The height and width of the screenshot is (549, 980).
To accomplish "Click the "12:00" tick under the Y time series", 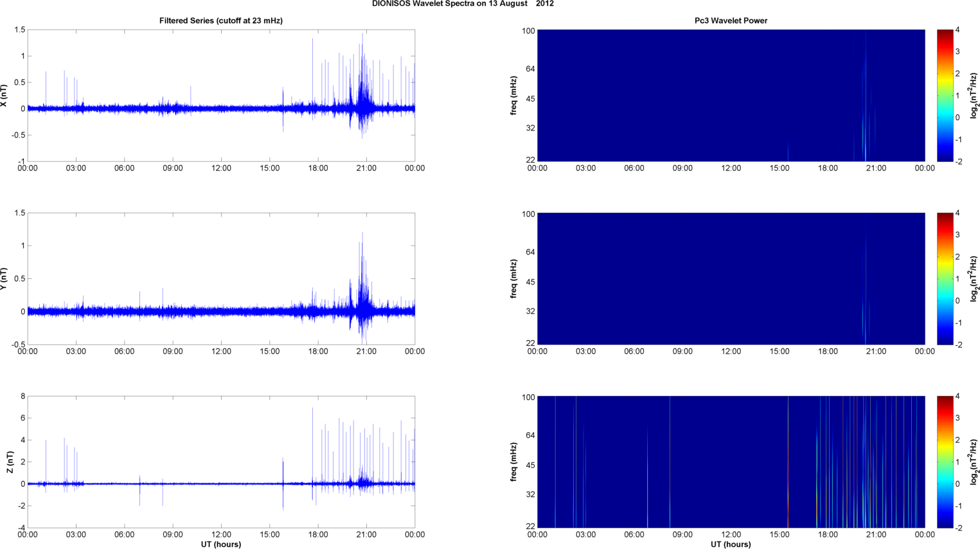I will 221,352.
